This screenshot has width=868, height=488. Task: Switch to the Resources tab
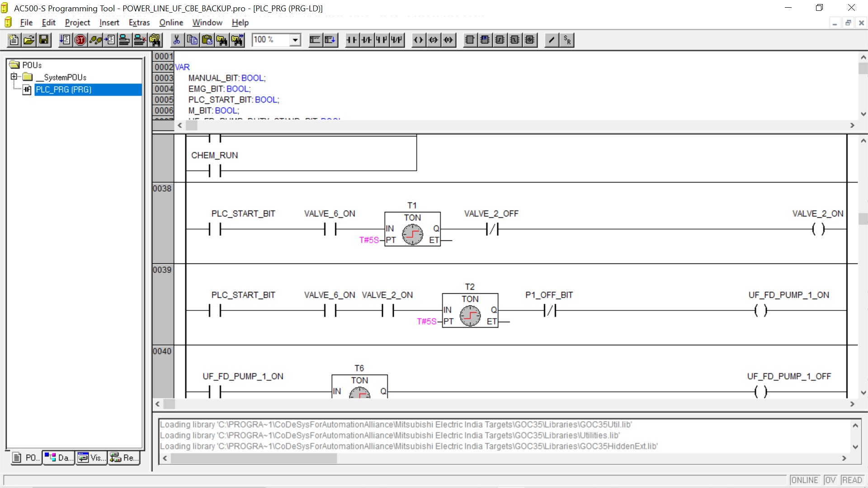(x=124, y=458)
